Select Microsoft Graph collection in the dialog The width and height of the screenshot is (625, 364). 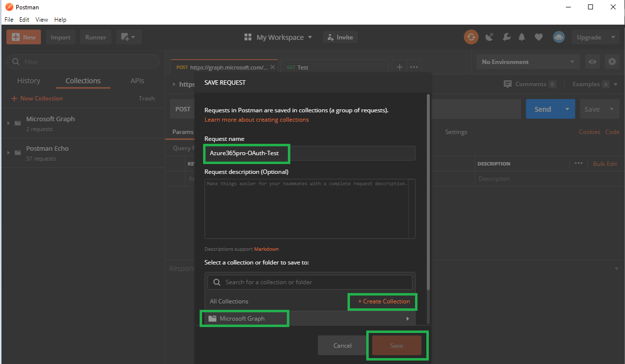pyautogui.click(x=310, y=319)
